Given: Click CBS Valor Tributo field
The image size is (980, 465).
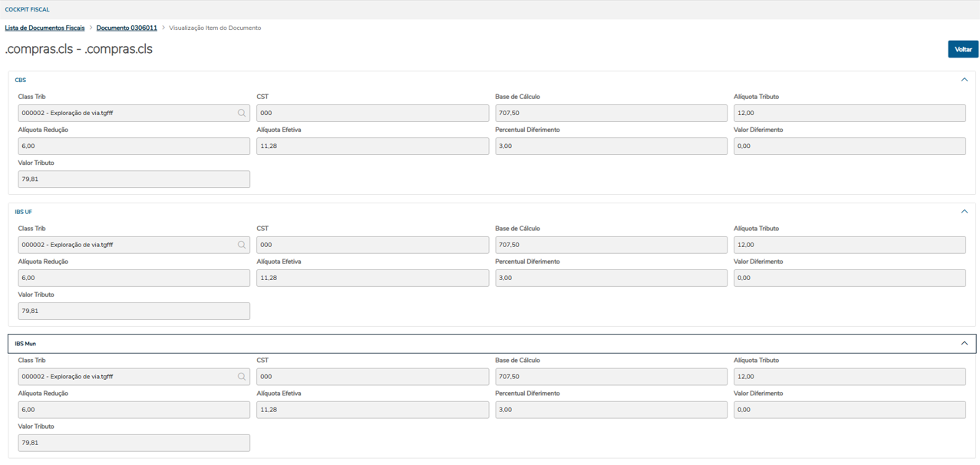Looking at the screenshot, I should (134, 180).
